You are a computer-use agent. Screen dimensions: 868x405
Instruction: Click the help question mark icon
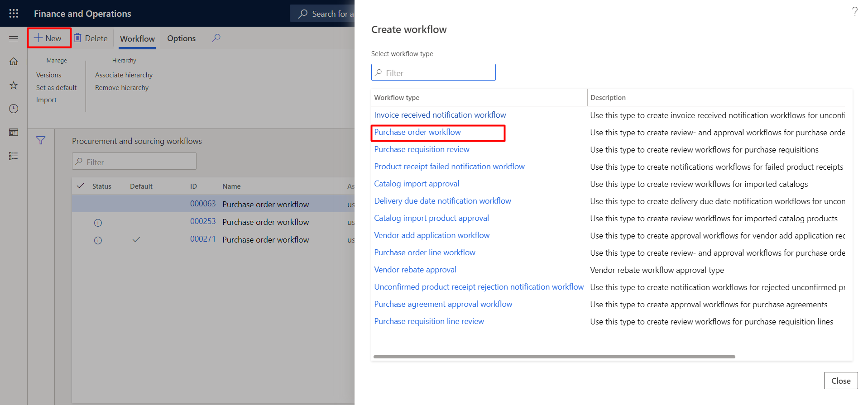pos(855,11)
